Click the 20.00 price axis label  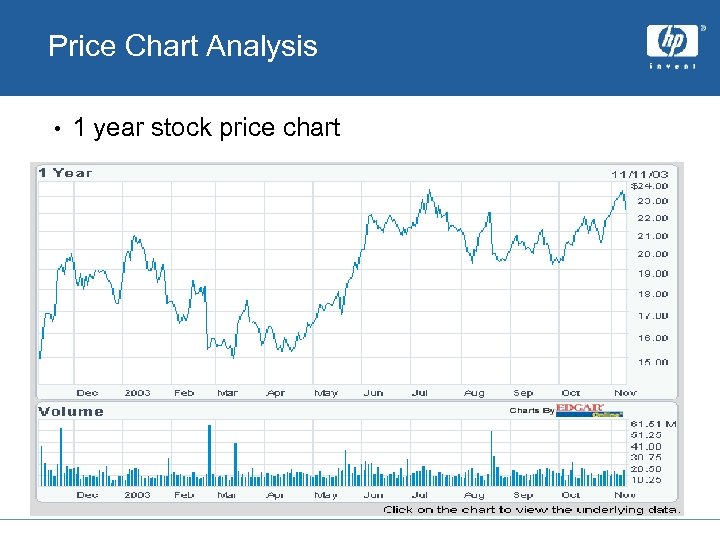[653, 254]
